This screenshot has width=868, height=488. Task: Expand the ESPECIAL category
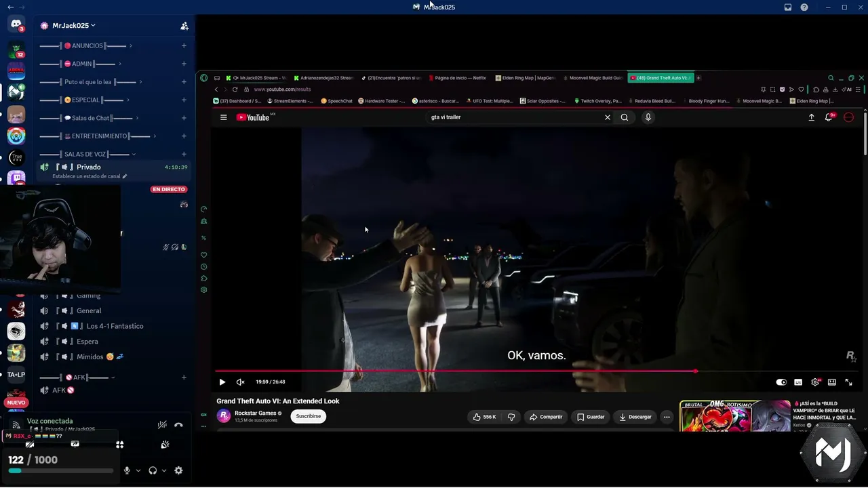(x=85, y=100)
